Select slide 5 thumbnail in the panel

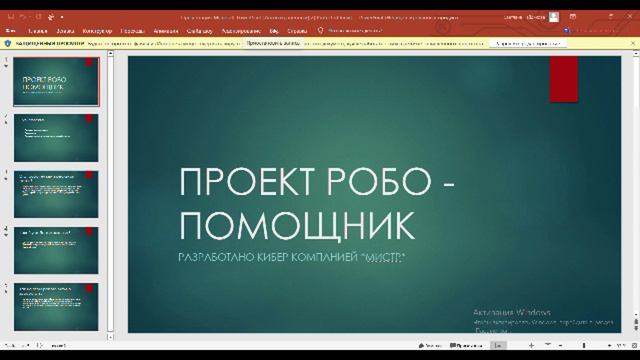coord(56,307)
